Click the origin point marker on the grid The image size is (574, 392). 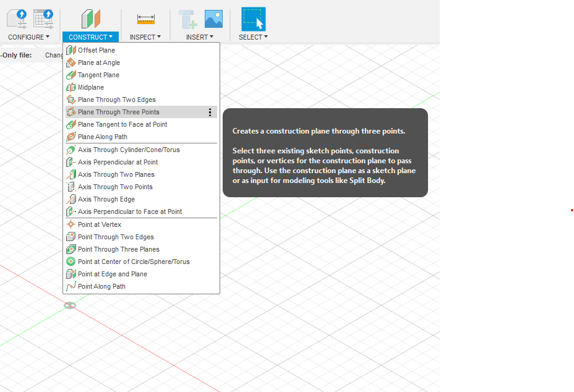click(70, 305)
